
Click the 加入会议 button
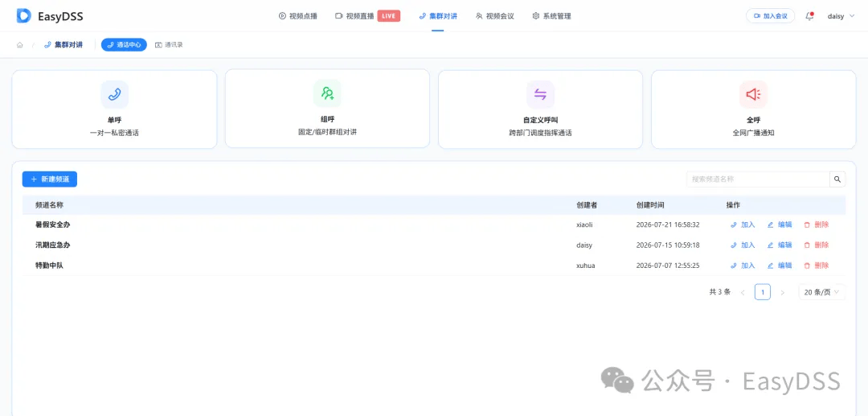tap(771, 16)
